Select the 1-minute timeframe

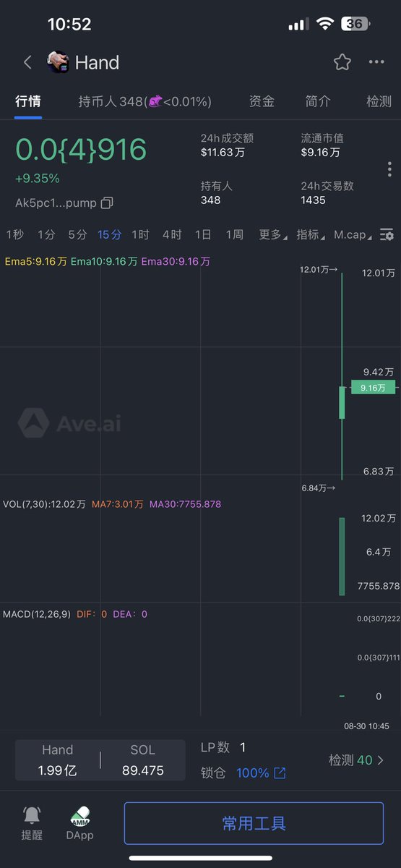pyautogui.click(x=46, y=234)
